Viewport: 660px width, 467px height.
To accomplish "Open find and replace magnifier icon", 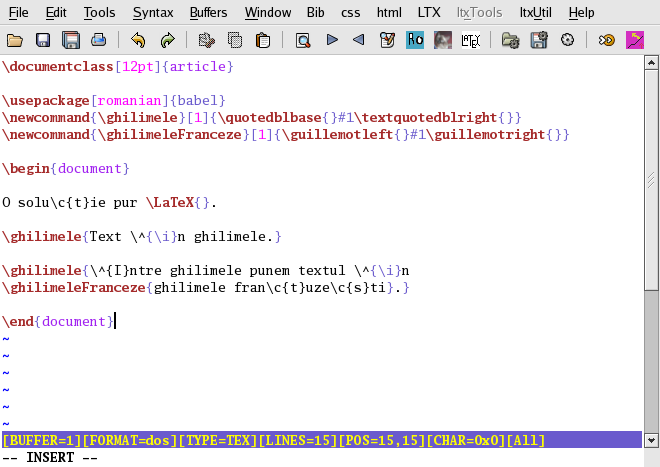I will tap(302, 41).
